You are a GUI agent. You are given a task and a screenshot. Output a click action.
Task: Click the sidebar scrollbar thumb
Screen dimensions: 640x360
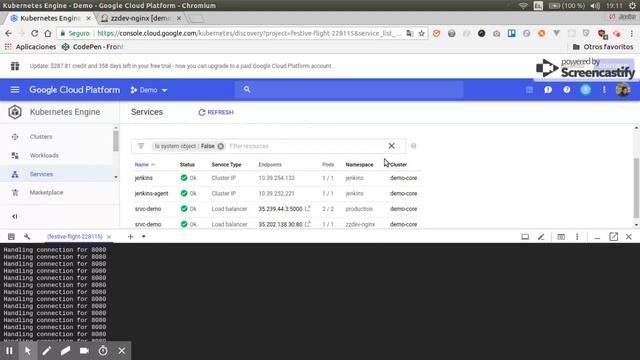coord(116,141)
